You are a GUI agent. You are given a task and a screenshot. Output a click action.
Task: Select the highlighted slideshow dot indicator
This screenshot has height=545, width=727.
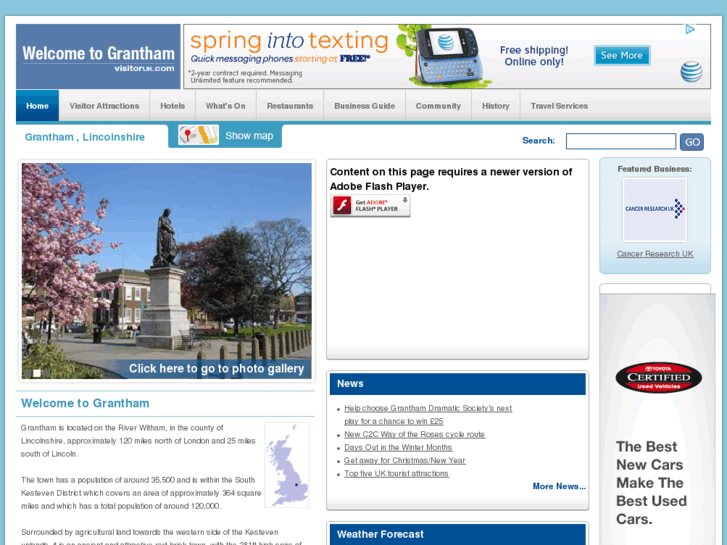[x=37, y=373]
